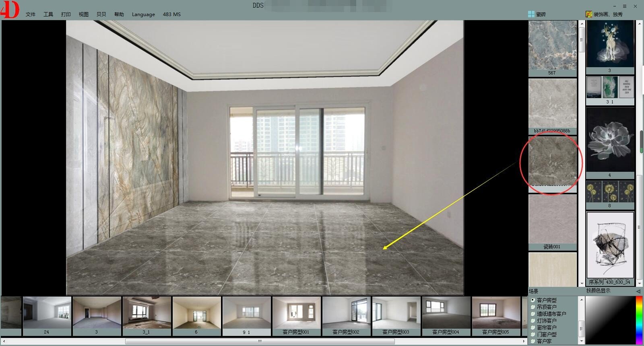This screenshot has width=644, height=346.
Task: Open the 打印 print menu
Action: [x=66, y=14]
